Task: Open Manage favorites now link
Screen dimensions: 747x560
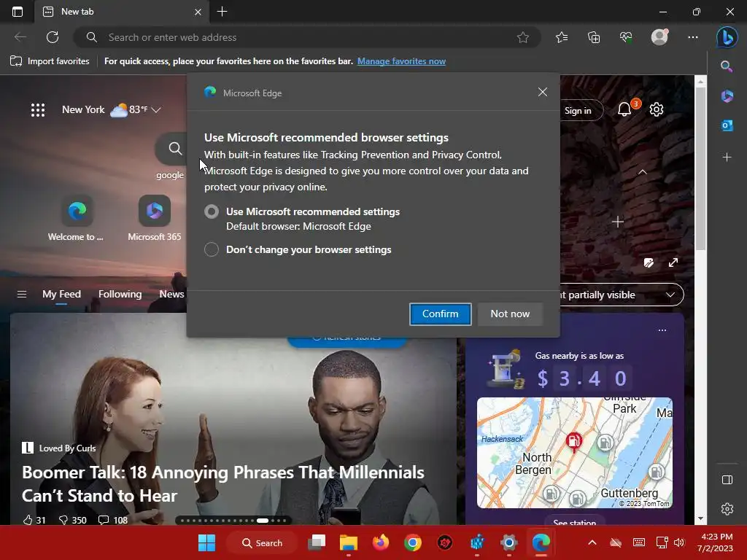Action: pos(401,61)
